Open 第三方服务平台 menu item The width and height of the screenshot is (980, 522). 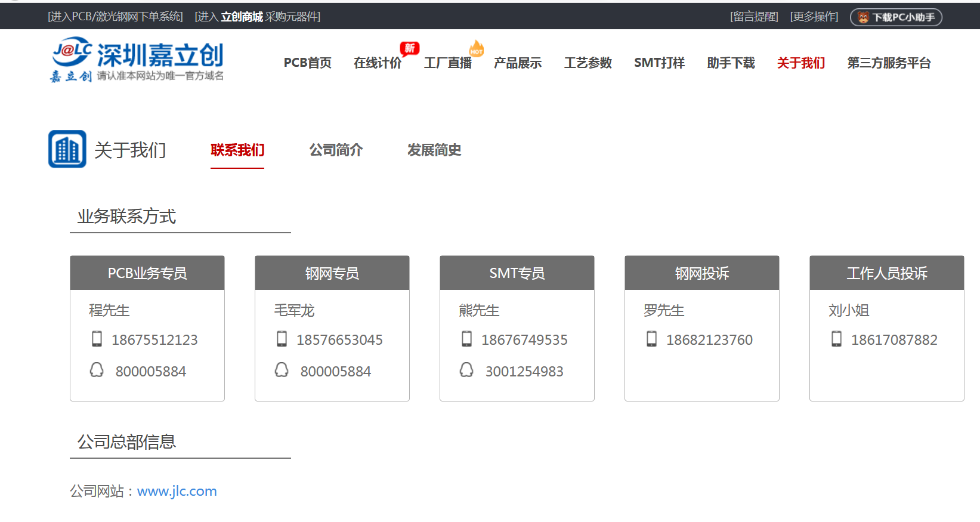tap(889, 63)
